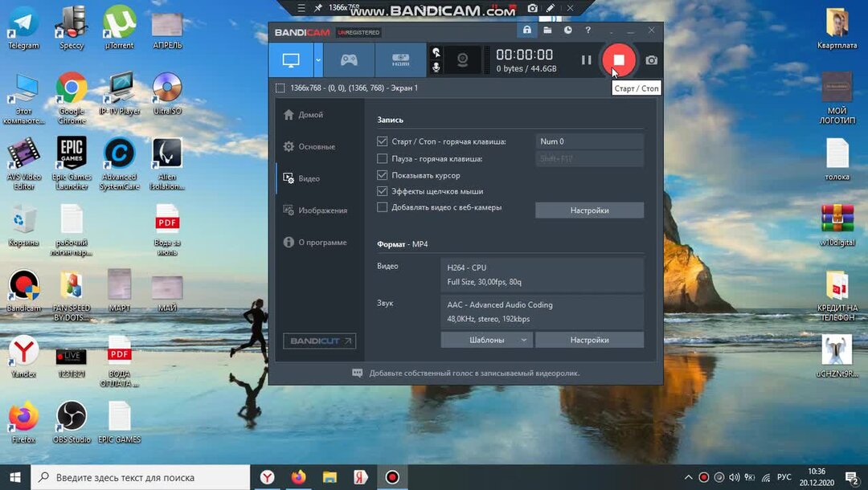
Task: Click the disabled Shift+F12 pause hotkey field
Action: click(x=590, y=158)
